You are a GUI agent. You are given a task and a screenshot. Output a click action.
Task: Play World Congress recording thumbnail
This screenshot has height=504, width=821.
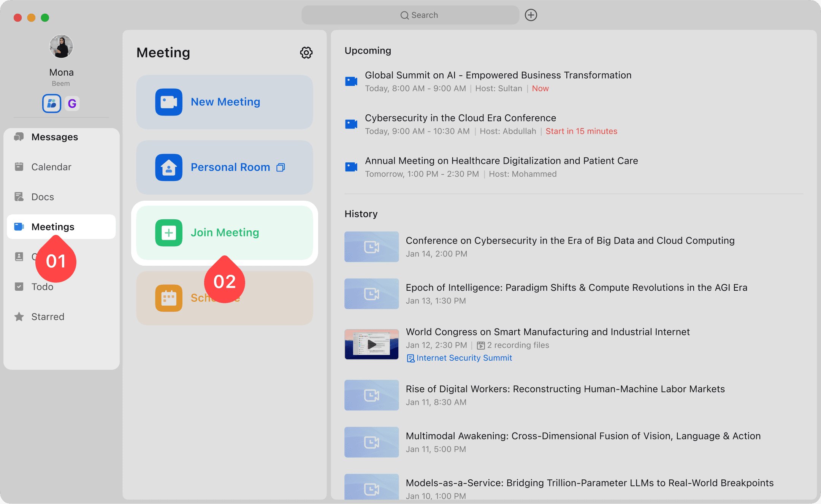[371, 344]
